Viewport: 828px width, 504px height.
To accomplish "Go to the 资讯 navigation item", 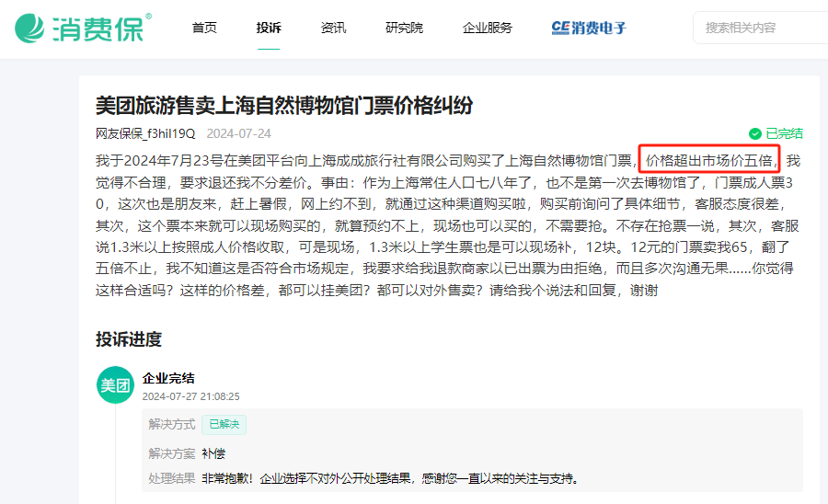I will [333, 28].
